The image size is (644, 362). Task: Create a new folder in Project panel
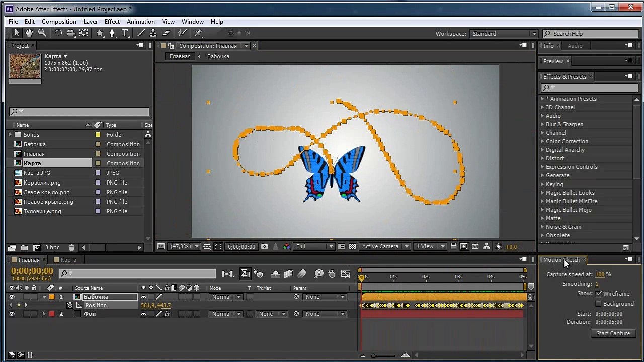(x=24, y=248)
